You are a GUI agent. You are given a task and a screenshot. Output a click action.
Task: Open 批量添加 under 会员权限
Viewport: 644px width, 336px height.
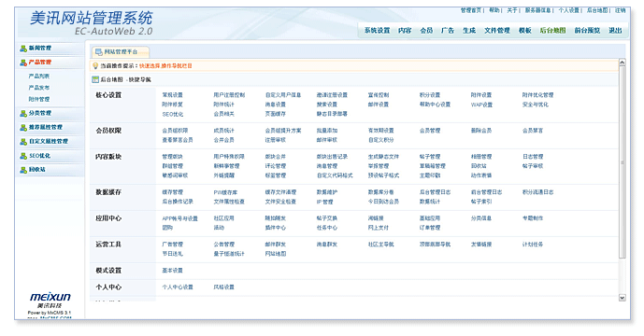[x=327, y=131]
